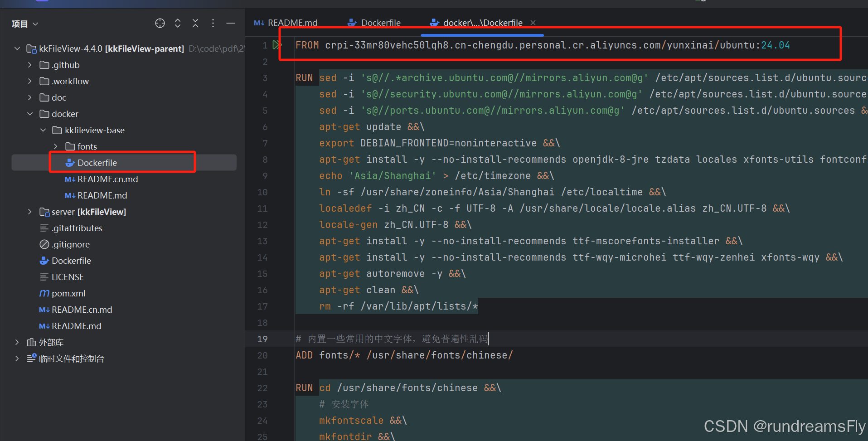
Task: Expand the 外部库 node
Action: [x=17, y=342]
